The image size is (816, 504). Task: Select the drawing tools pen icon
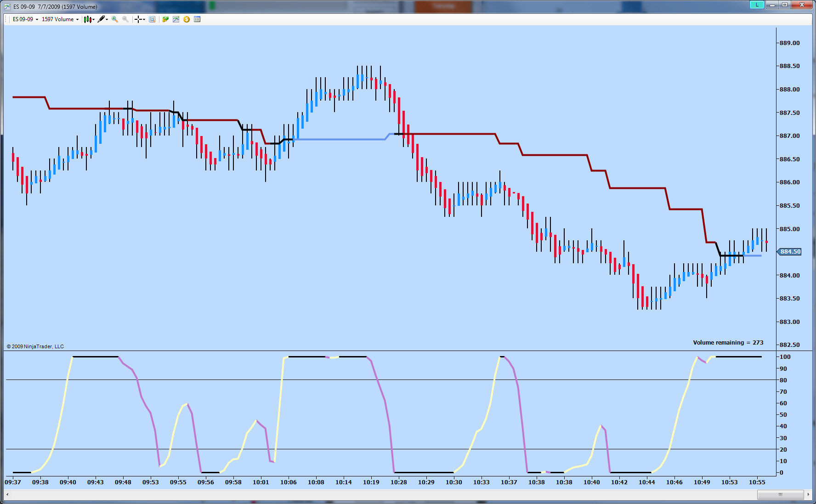[101, 19]
